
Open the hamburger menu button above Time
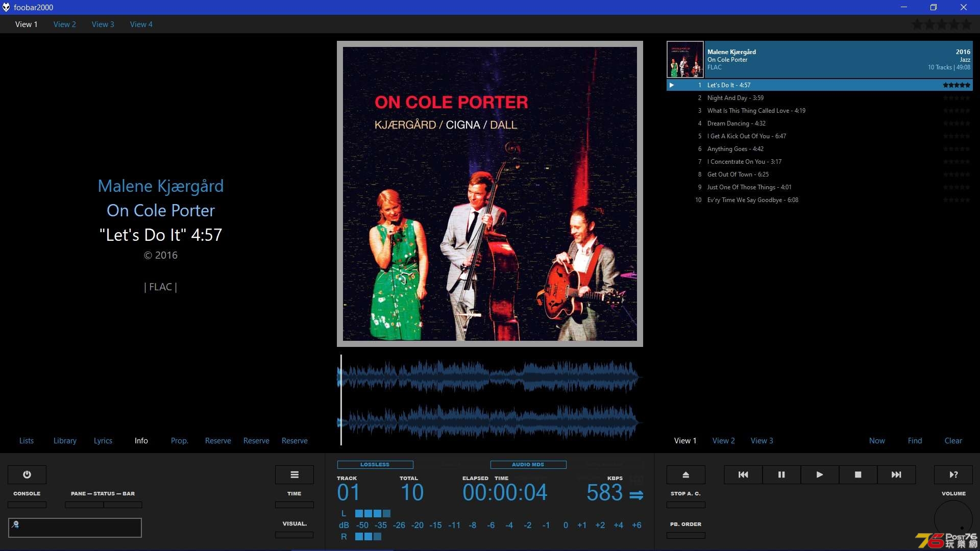pos(295,474)
